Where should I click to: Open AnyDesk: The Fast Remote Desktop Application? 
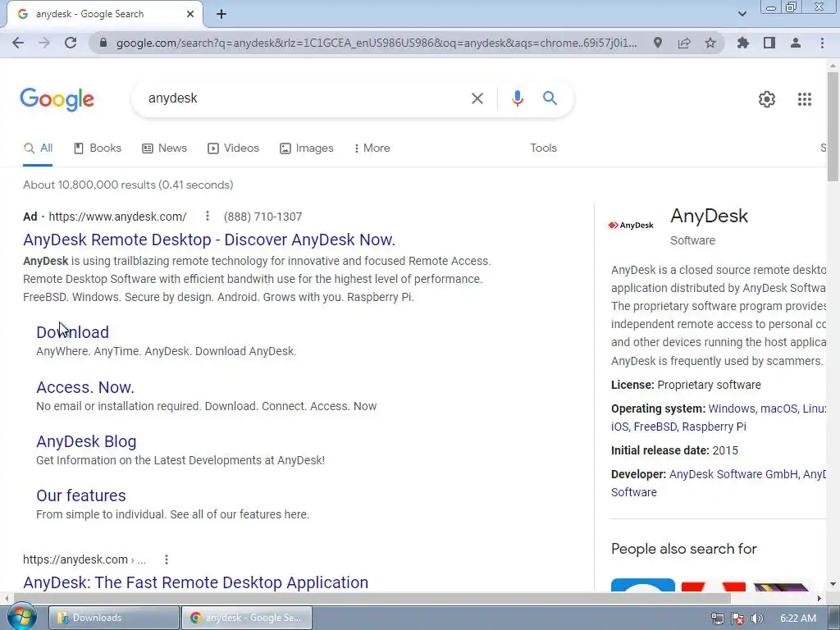pos(195,582)
